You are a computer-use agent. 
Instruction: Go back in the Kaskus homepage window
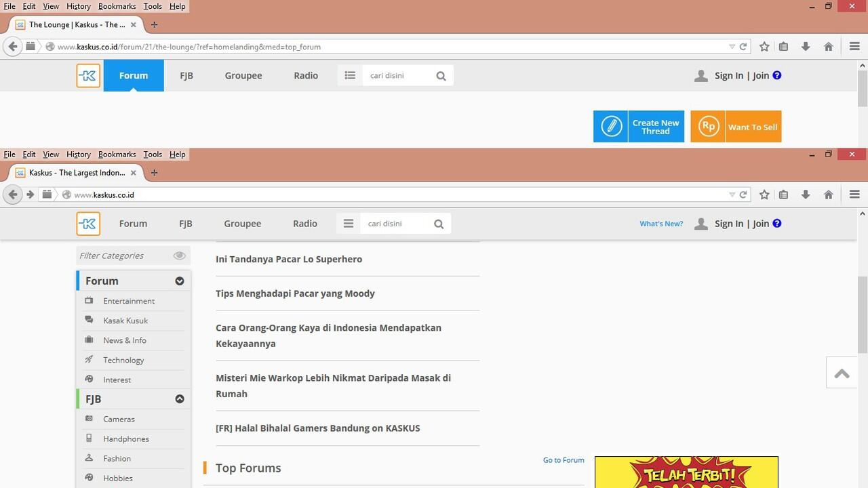click(x=13, y=195)
